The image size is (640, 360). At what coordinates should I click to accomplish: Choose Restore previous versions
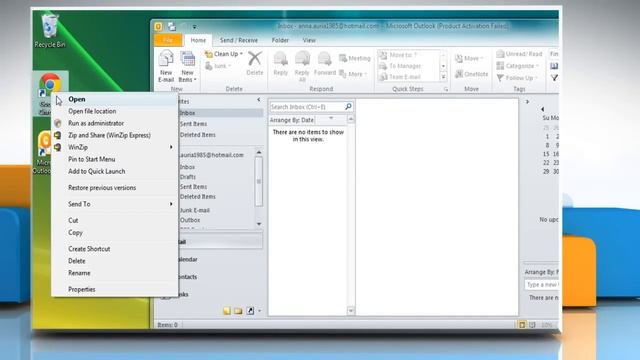(x=115, y=187)
